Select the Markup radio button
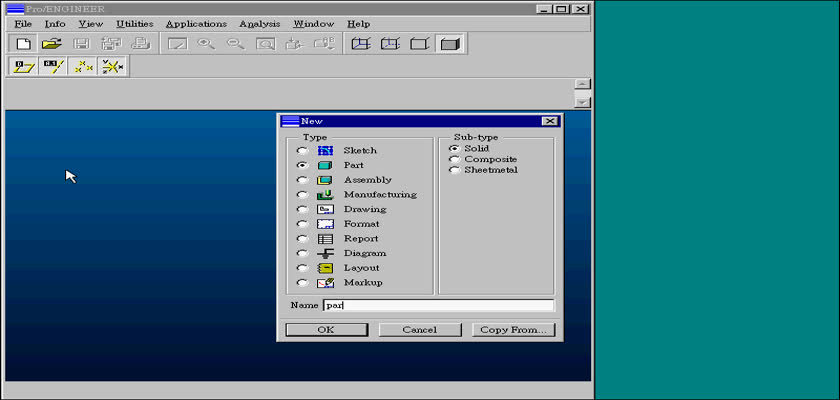This screenshot has width=840, height=400. click(x=303, y=283)
